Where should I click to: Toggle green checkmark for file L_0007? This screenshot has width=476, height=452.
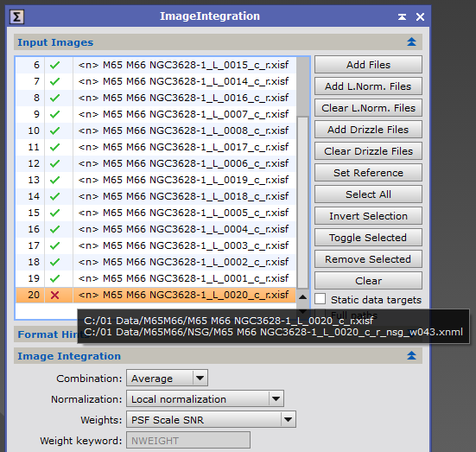55,114
